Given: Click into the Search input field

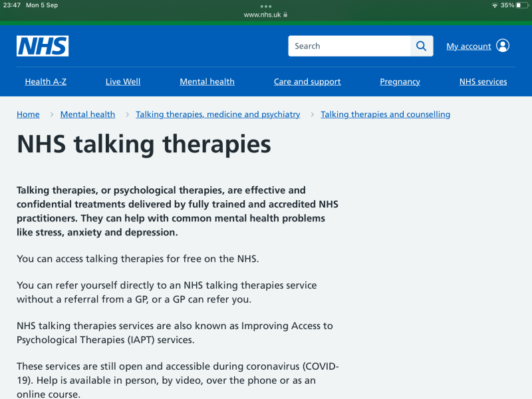Looking at the screenshot, I should coord(350,46).
